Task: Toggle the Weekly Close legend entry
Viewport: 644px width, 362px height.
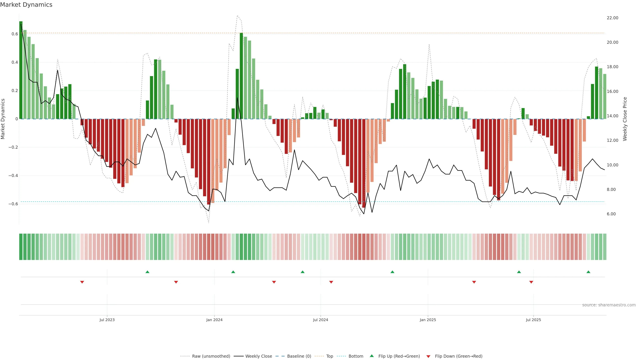Action: [258, 356]
